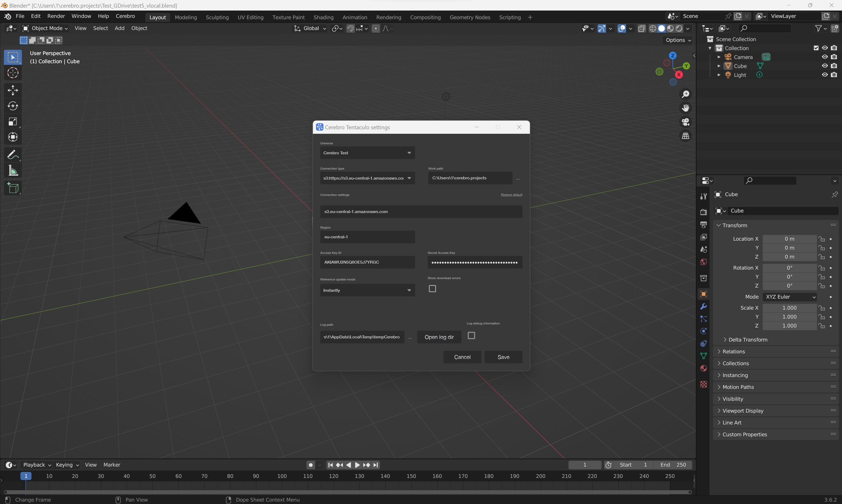Click the Options button in viewport

coord(678,40)
